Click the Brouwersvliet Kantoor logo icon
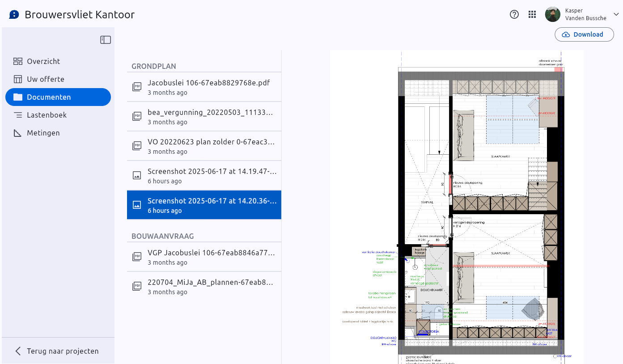 (x=14, y=15)
